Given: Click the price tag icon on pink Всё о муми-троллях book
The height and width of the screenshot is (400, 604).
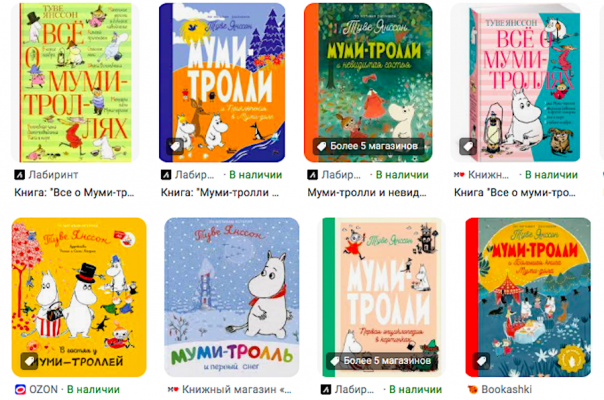Looking at the screenshot, I should pos(468,146).
